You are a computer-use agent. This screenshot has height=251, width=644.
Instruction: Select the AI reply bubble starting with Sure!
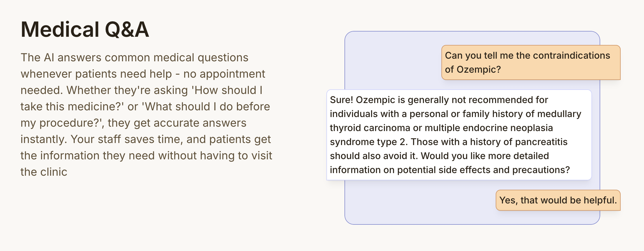[x=459, y=135]
